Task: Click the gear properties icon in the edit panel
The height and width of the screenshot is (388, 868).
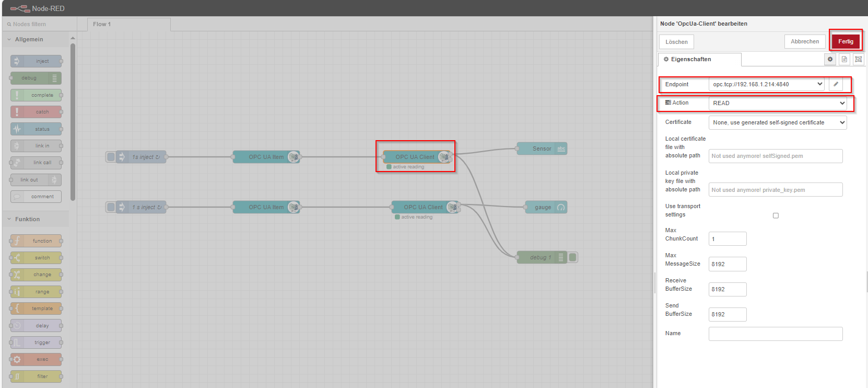Action: [x=830, y=60]
